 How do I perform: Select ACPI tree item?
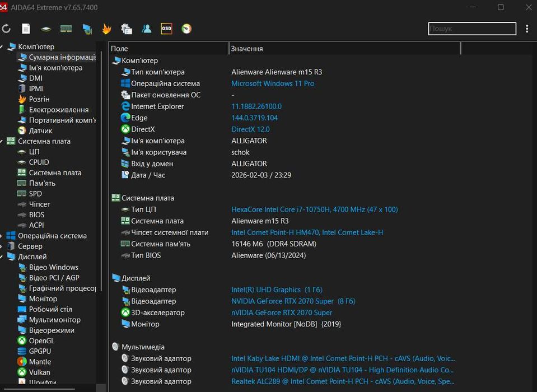coord(30,225)
